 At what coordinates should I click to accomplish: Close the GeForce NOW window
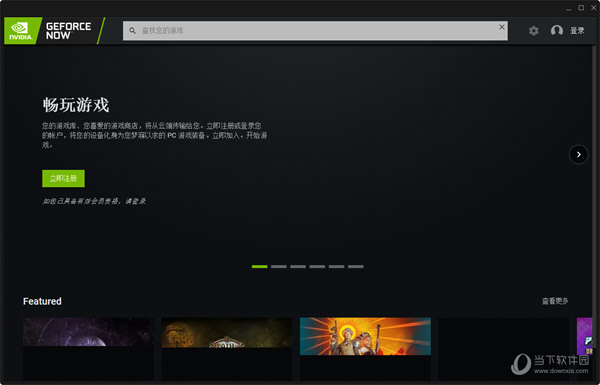pos(593,8)
